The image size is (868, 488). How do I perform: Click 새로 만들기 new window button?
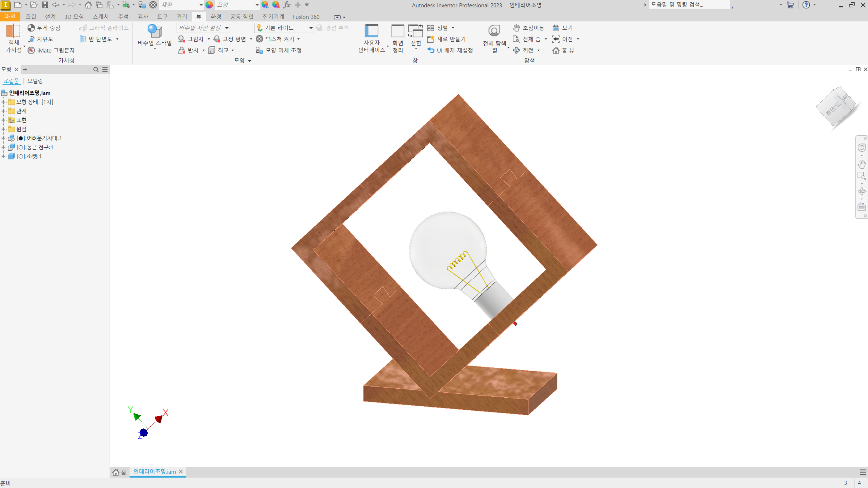pyautogui.click(x=446, y=39)
